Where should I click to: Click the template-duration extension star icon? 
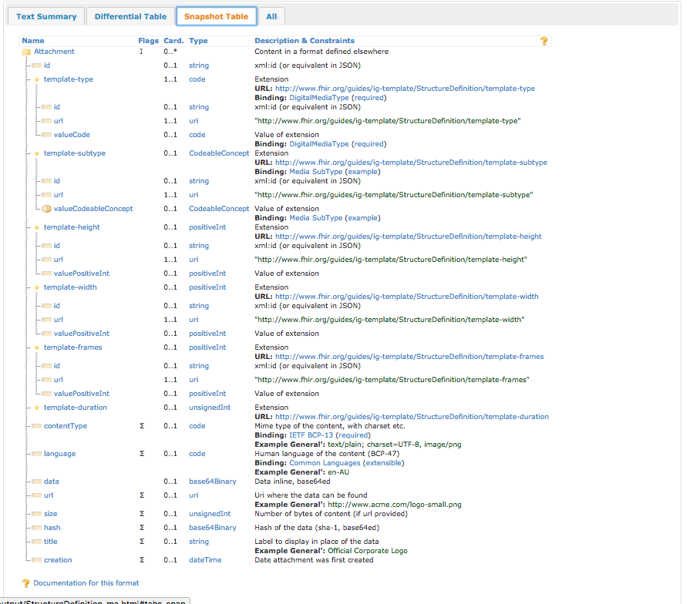[x=36, y=408]
